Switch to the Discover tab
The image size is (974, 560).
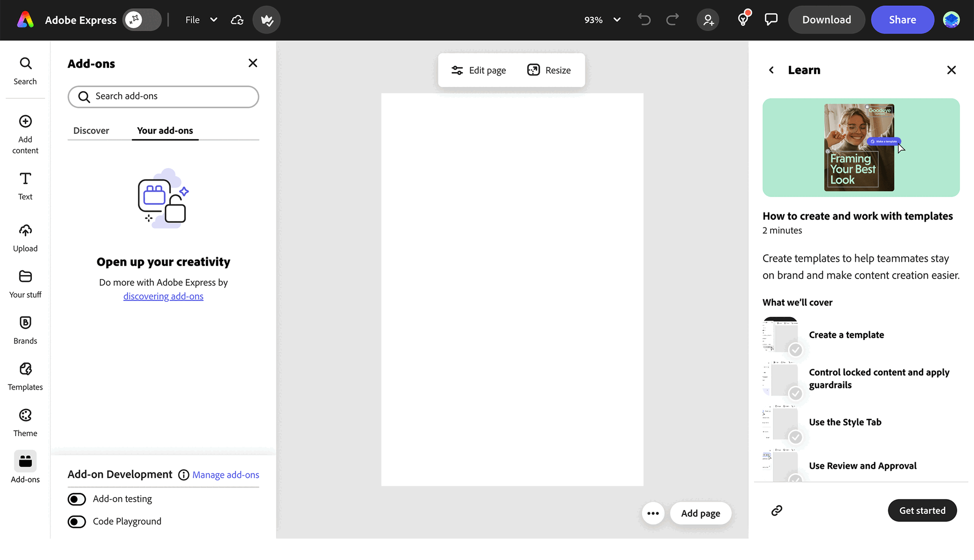[91, 130]
